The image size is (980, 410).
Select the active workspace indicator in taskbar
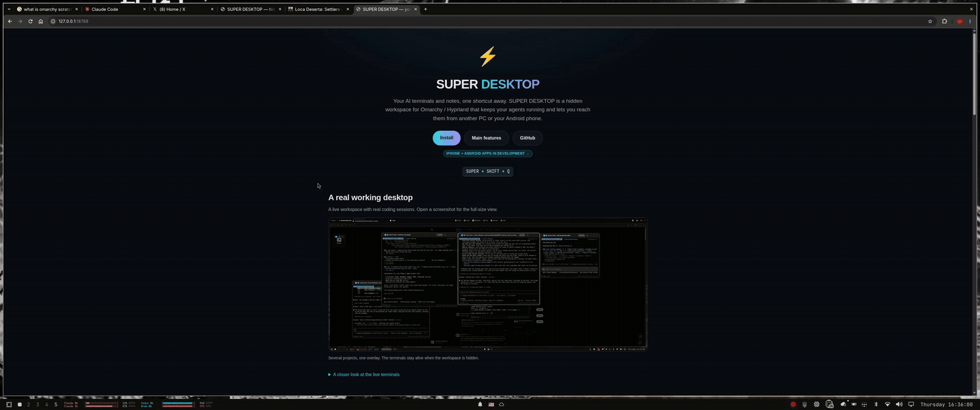tap(20, 405)
